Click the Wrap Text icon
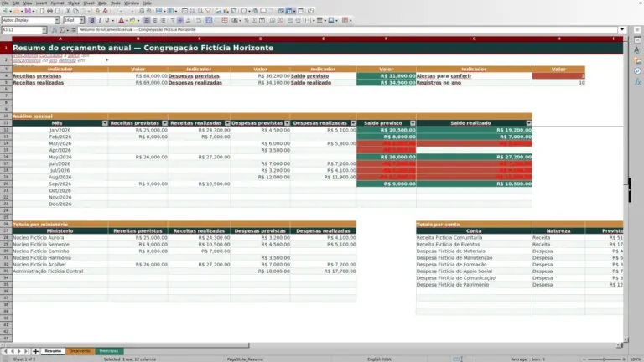The width and height of the screenshot is (644, 362). click(199, 20)
